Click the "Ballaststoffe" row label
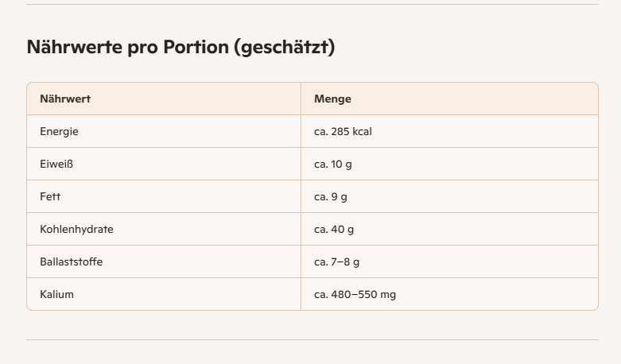 [x=71, y=262]
